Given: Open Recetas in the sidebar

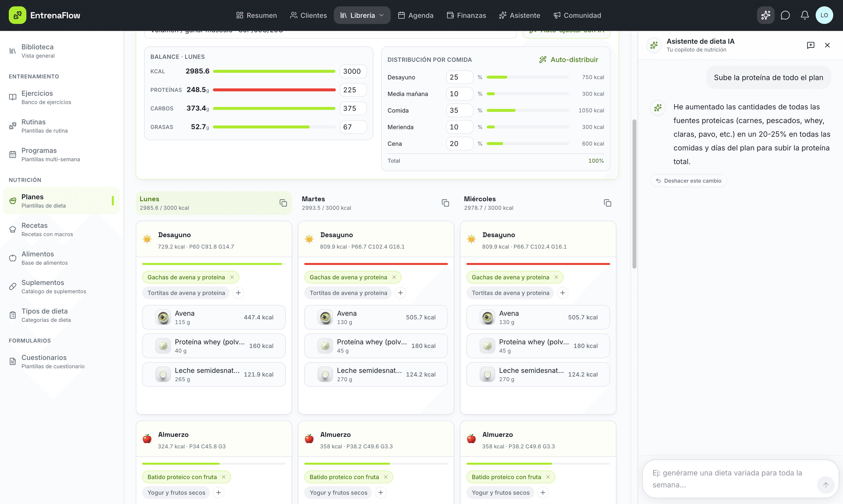Looking at the screenshot, I should pyautogui.click(x=61, y=229).
